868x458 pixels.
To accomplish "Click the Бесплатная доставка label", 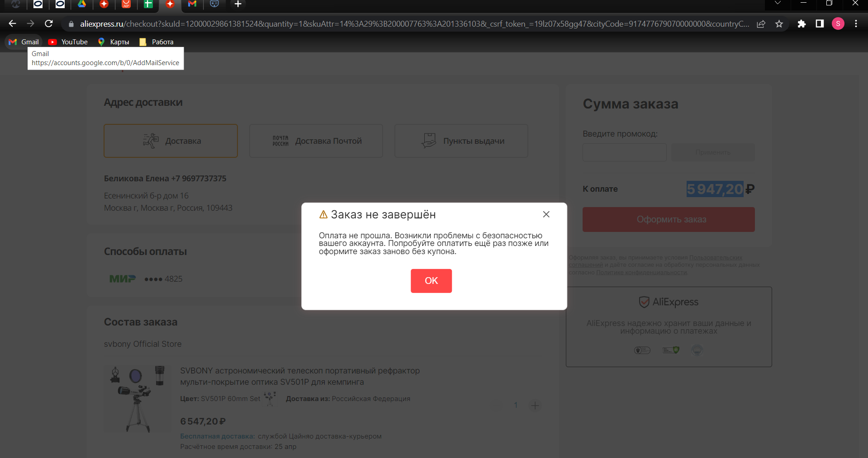I will pyautogui.click(x=218, y=436).
